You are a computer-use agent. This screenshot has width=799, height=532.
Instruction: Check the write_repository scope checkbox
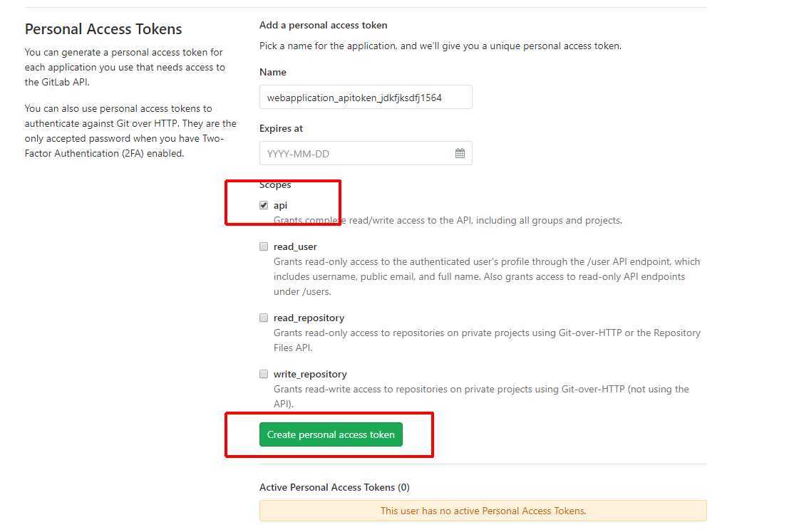(x=264, y=374)
